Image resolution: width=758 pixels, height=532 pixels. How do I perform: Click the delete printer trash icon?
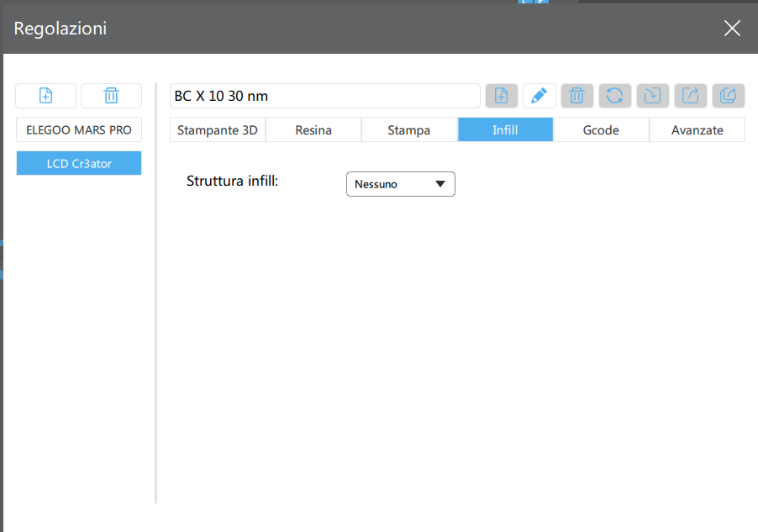[111, 96]
